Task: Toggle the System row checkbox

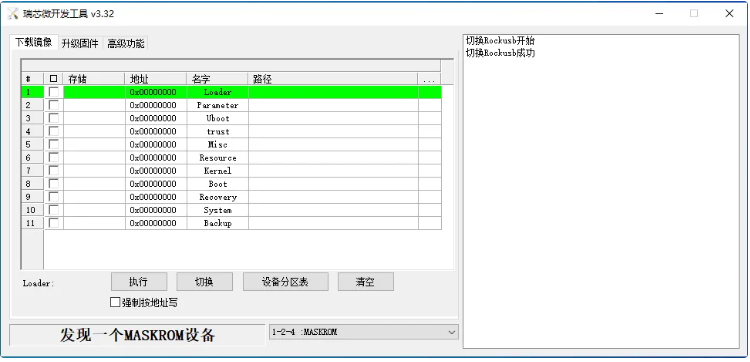Action: [54, 210]
